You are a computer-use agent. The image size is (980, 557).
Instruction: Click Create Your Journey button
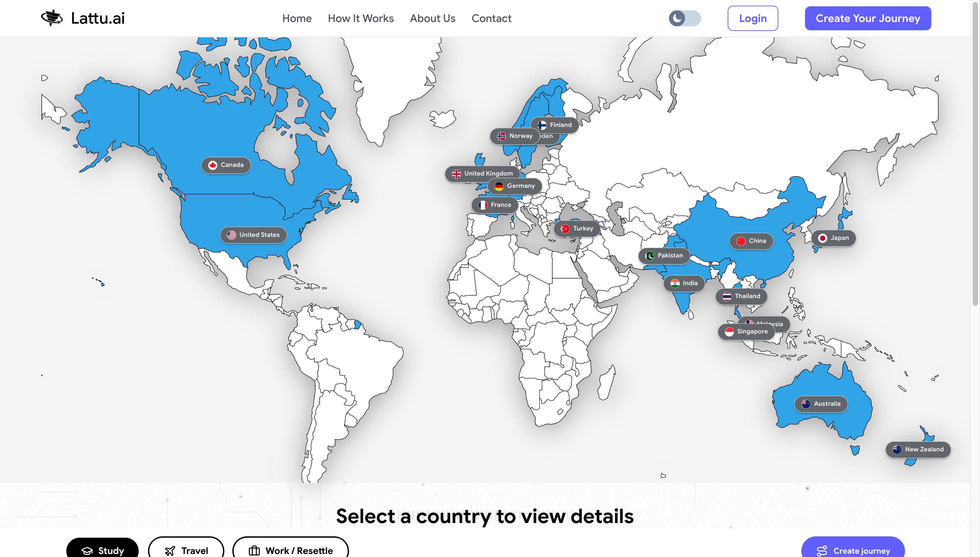click(867, 18)
